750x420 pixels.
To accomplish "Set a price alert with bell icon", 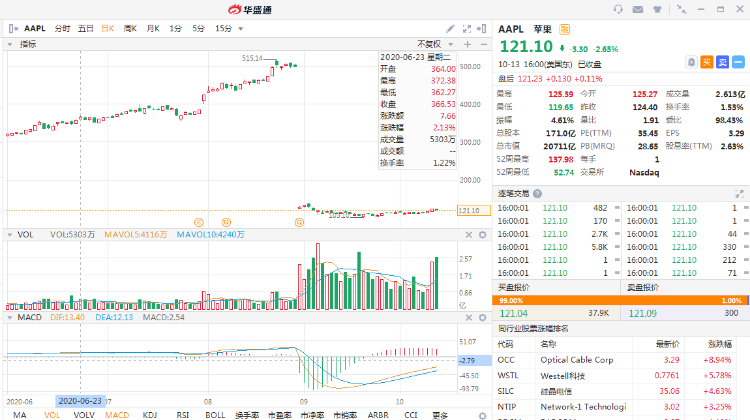I will 691,62.
